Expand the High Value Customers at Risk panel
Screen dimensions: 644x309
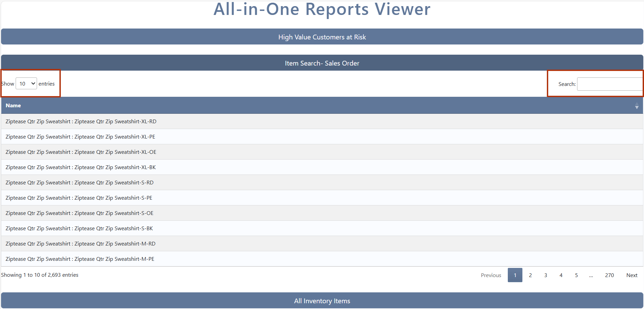pyautogui.click(x=322, y=37)
